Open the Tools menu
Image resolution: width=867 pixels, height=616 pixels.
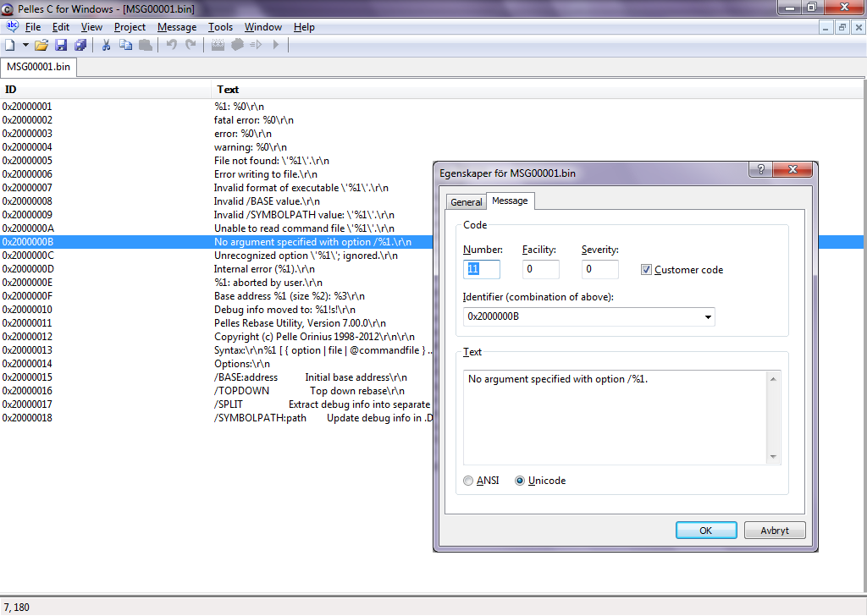coord(221,27)
